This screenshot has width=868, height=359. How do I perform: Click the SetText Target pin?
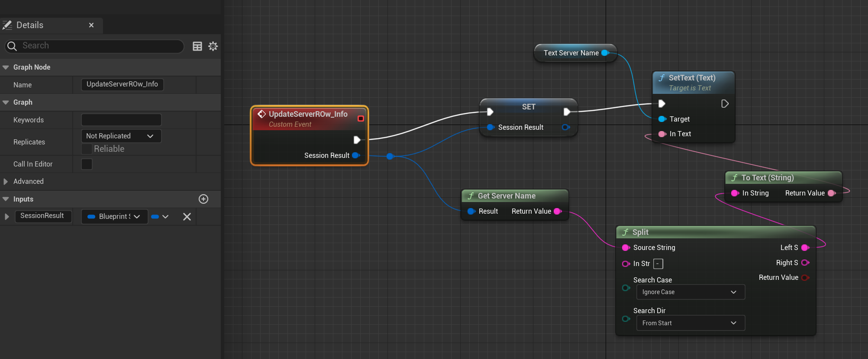tap(662, 119)
